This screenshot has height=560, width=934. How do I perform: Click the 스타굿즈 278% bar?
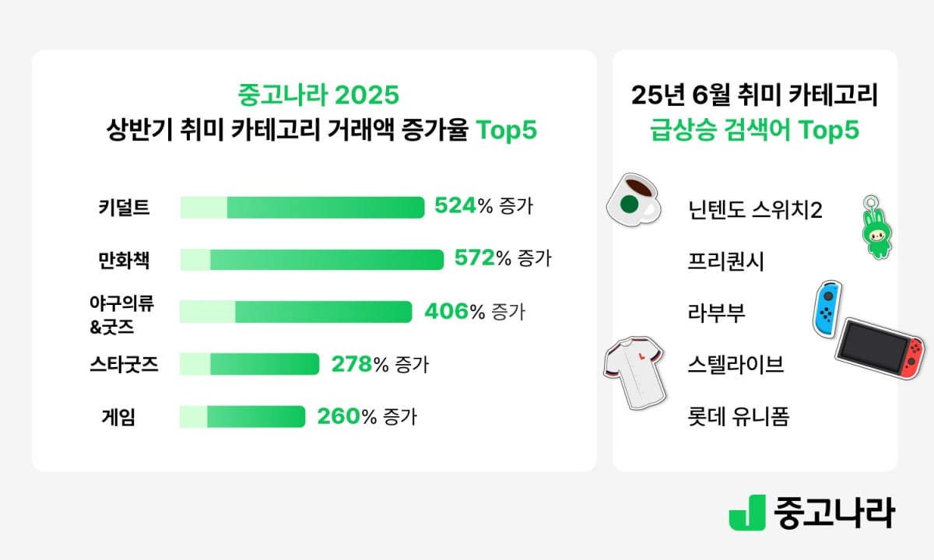click(x=249, y=364)
